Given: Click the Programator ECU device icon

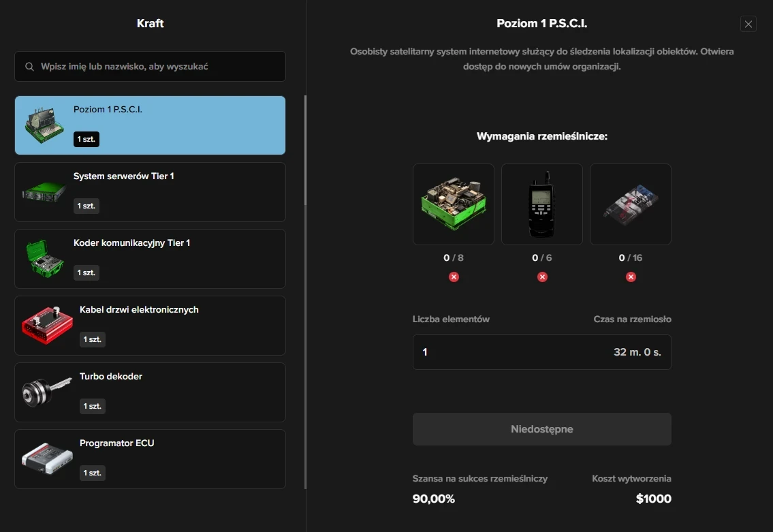Looking at the screenshot, I should [46, 459].
